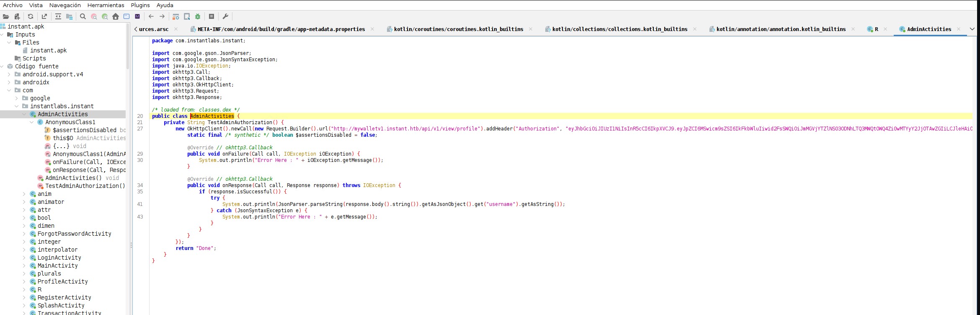Open the tab list dropdown chevron
Viewport: 980px width, 315px height.
(972, 29)
